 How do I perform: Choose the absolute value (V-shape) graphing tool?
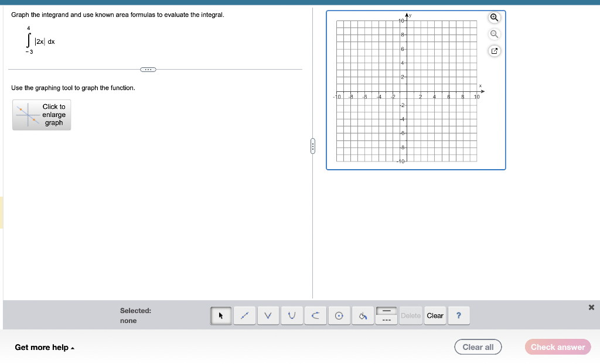click(x=268, y=315)
